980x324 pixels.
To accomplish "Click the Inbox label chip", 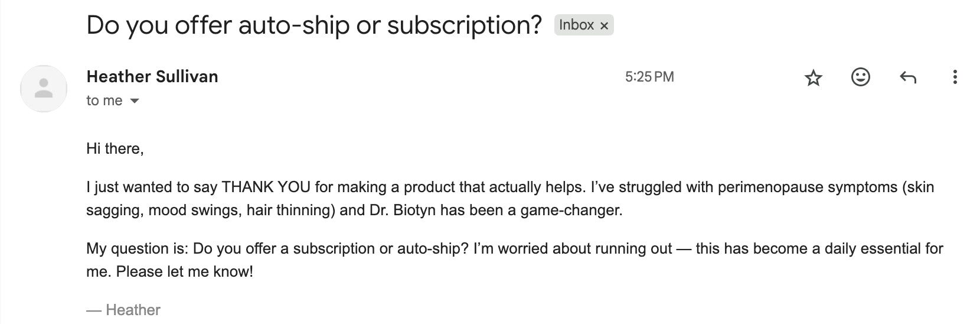I will point(576,25).
